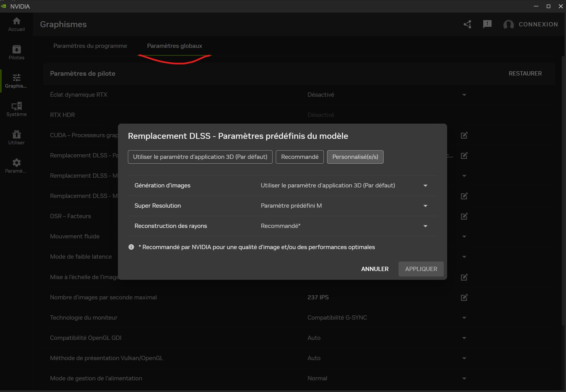566x392 pixels.
Task: Click ANNULER to cancel the dialog
Action: tap(375, 269)
